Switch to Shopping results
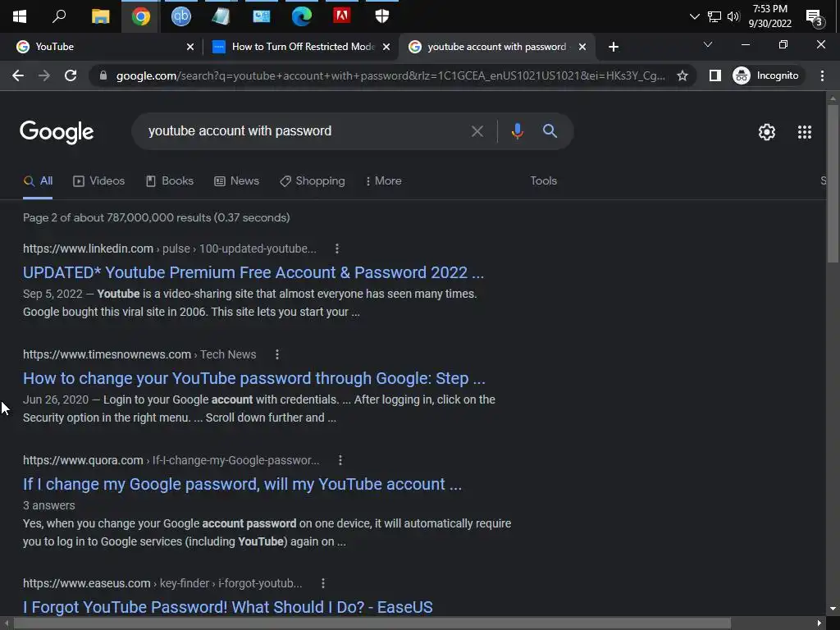This screenshot has width=840, height=630. [x=313, y=181]
